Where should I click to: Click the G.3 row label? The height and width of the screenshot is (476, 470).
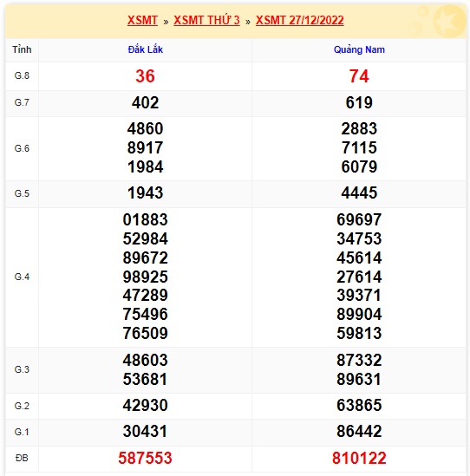point(22,369)
